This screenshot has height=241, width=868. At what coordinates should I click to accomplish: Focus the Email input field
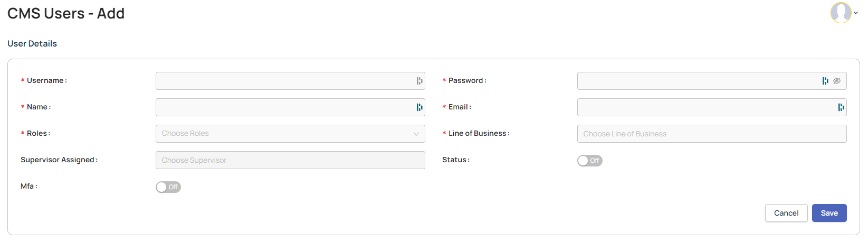click(x=712, y=107)
